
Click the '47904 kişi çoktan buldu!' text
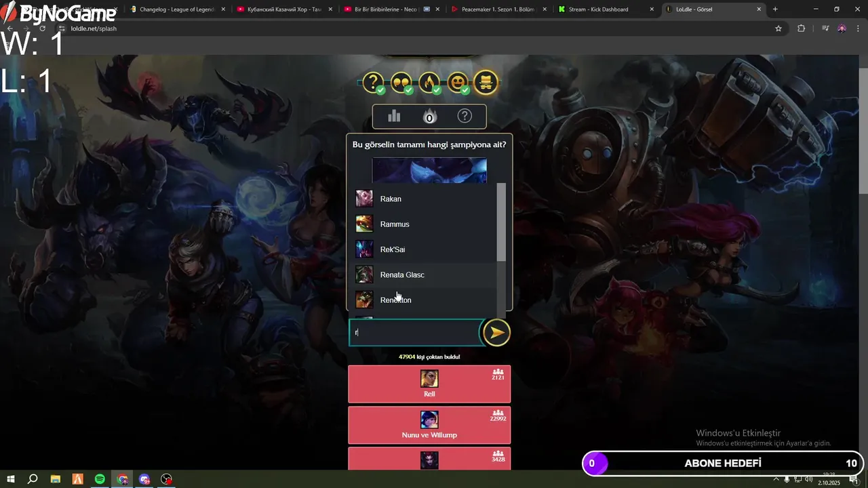(x=429, y=357)
